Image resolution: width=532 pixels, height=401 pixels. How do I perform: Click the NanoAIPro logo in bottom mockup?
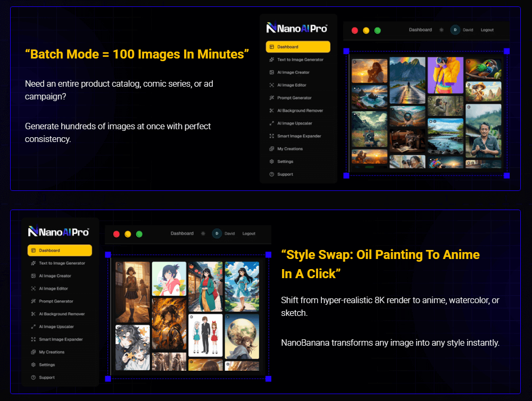pyautogui.click(x=59, y=232)
